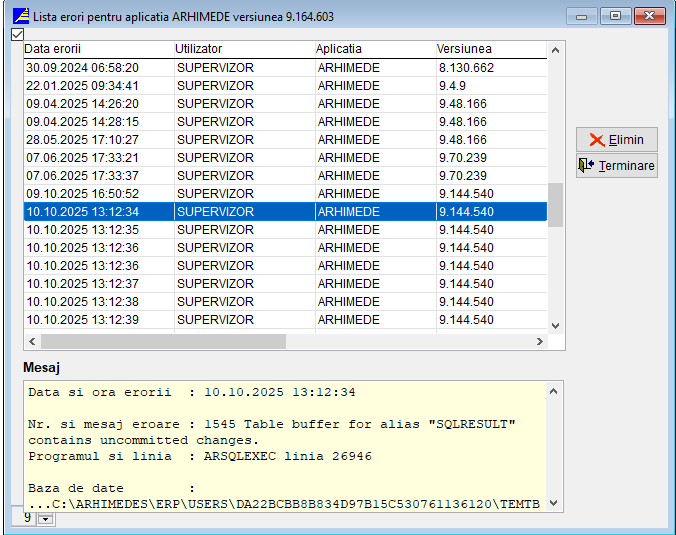Viewport: 676px width, 535px height.
Task: Toggle the checkbox above the error list
Action: point(17,34)
